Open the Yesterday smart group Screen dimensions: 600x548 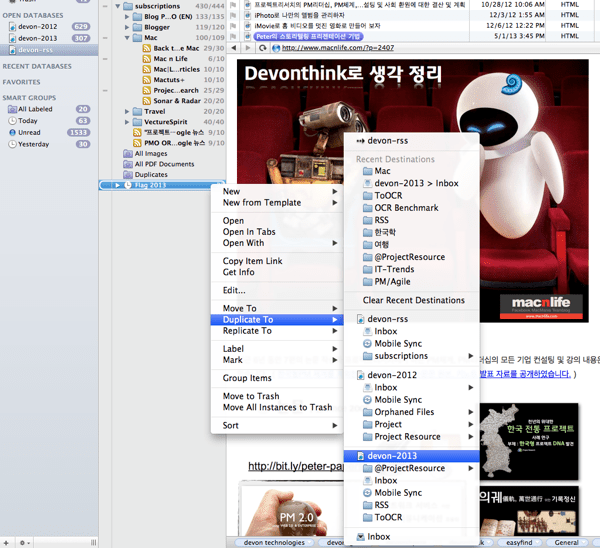point(33,144)
